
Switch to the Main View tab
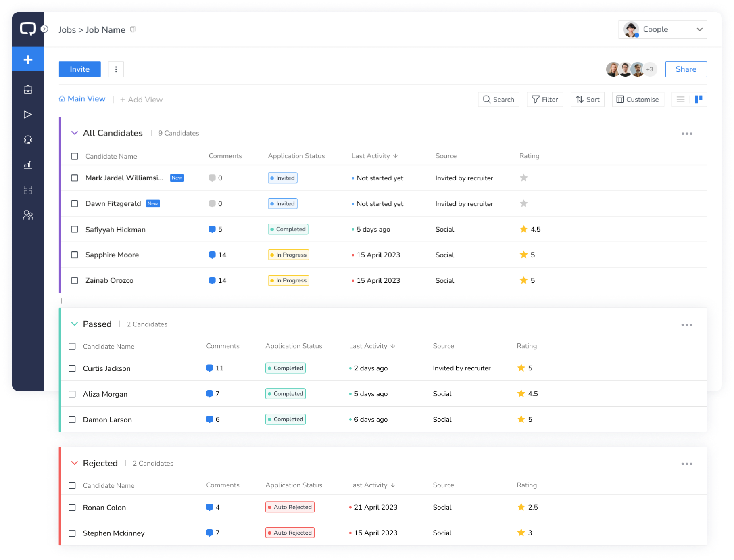pos(82,99)
